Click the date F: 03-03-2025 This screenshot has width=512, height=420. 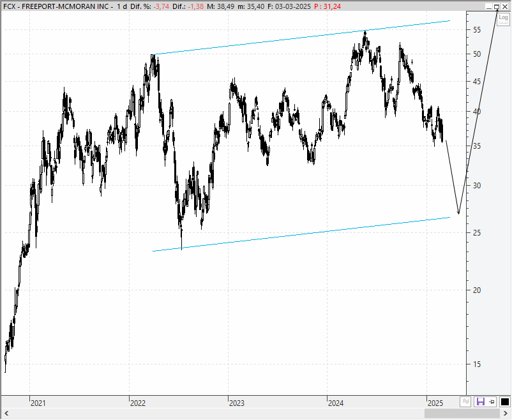289,6
